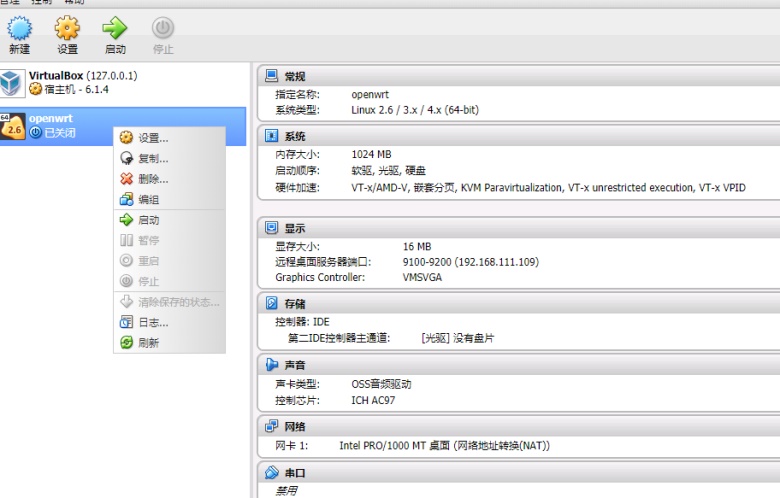Click the VMSVGA graphics controller value
780x498 pixels.
[x=422, y=277]
